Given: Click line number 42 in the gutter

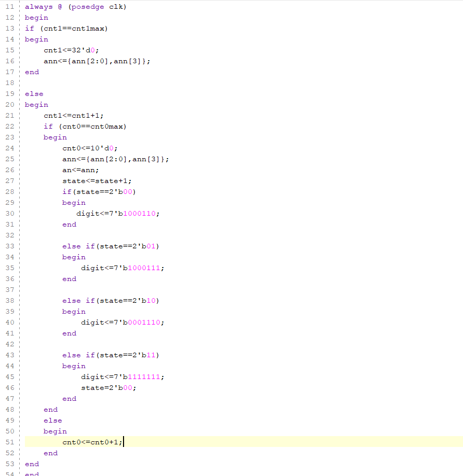Looking at the screenshot, I should (x=10, y=344).
